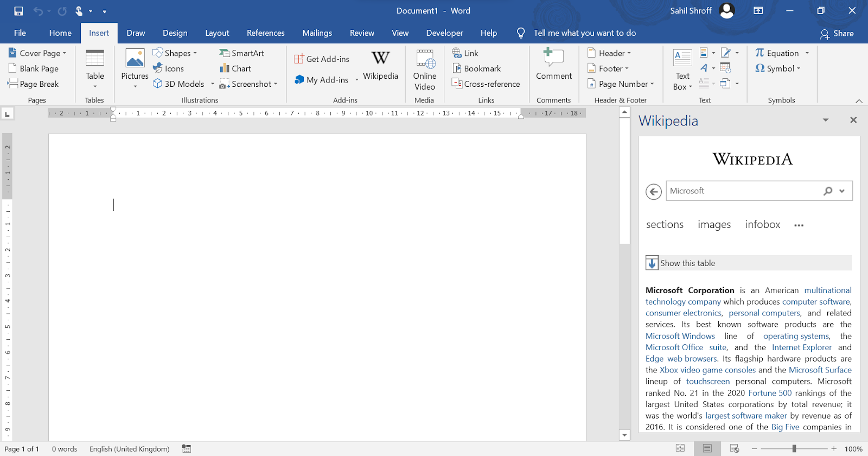Insert an Online Video

(x=425, y=69)
